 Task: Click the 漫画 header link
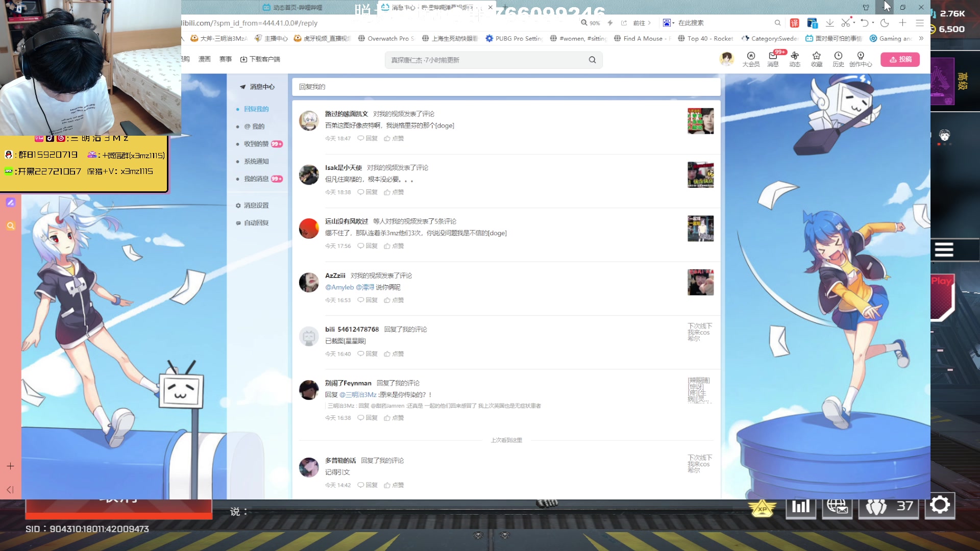coord(205,59)
